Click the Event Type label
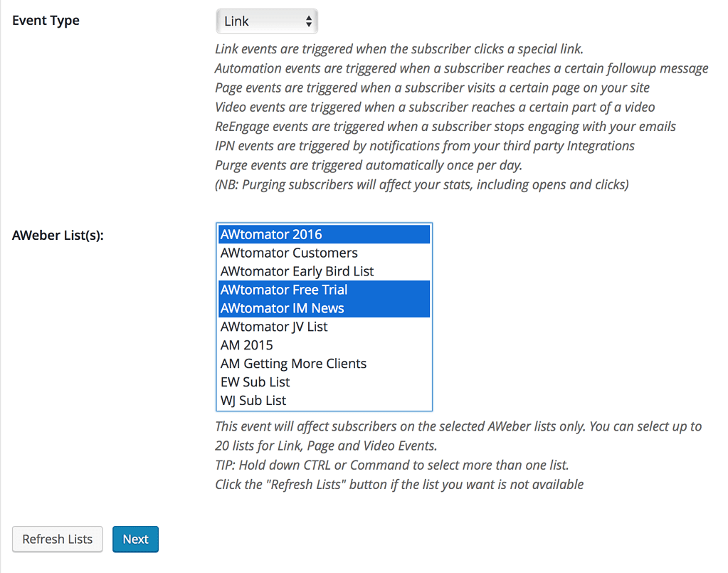728x573 pixels. click(x=46, y=21)
